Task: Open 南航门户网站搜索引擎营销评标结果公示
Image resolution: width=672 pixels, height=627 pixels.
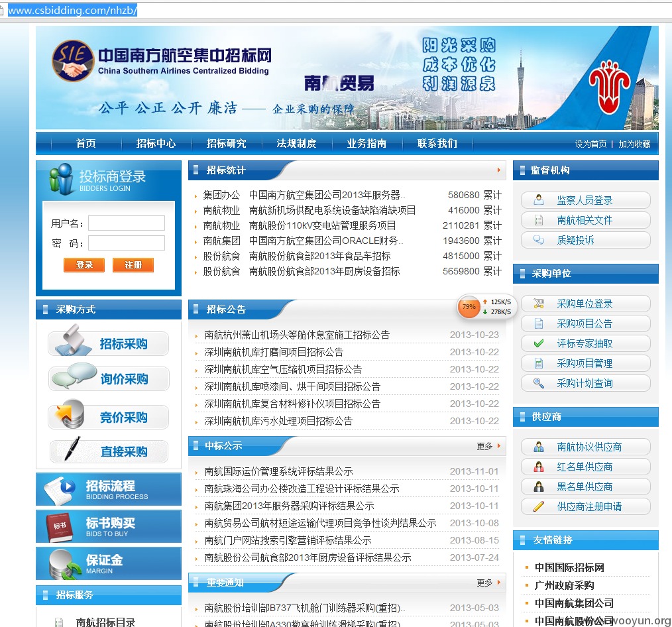Action: [288, 540]
